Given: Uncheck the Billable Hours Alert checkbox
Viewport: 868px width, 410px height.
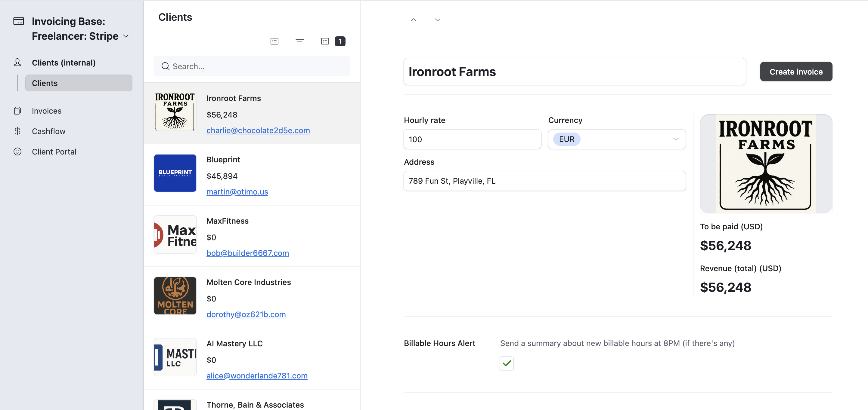Looking at the screenshot, I should click(x=507, y=363).
